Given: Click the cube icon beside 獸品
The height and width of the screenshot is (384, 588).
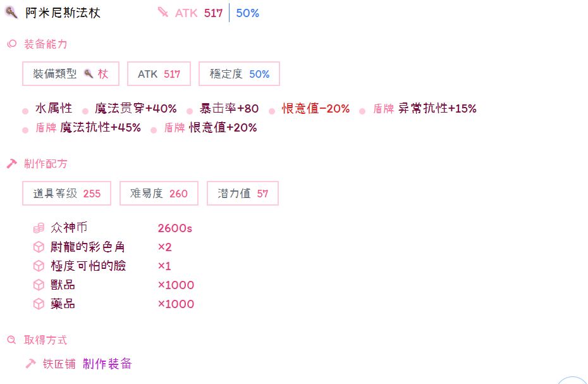Looking at the screenshot, I should 39,285.
